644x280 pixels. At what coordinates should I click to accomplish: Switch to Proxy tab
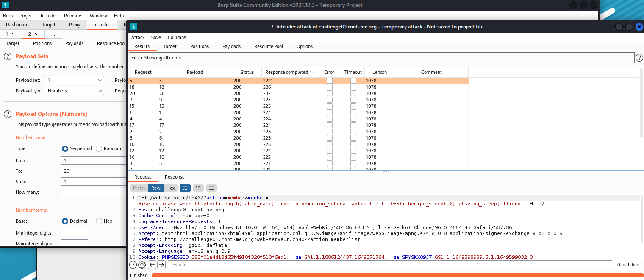click(75, 25)
